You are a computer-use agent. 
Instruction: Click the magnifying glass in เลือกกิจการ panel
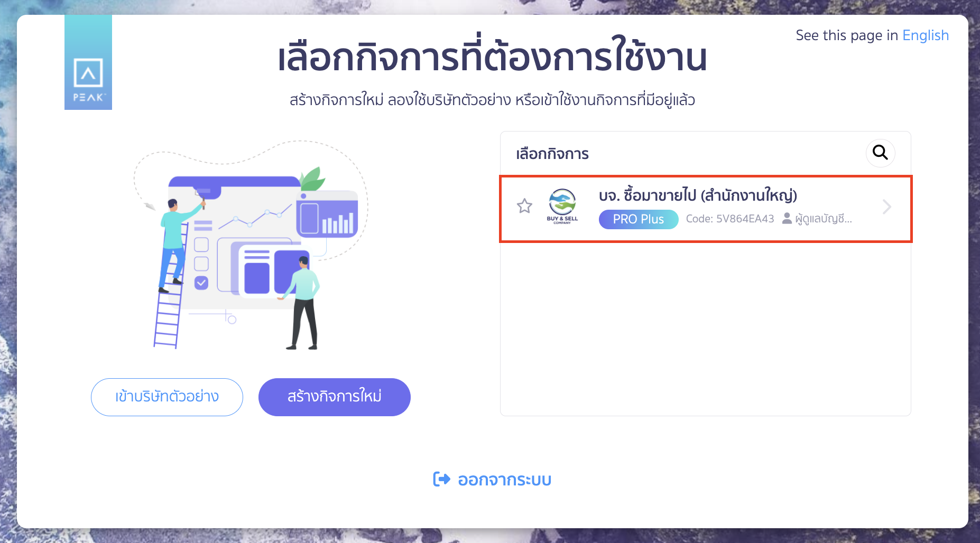880,153
